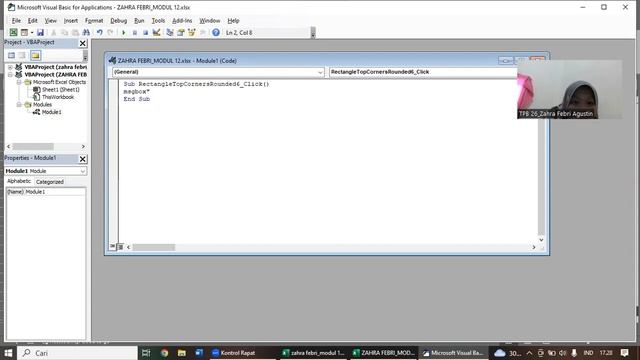
Task: Click the (Name) Module1 property field
Action: [x=46, y=191]
